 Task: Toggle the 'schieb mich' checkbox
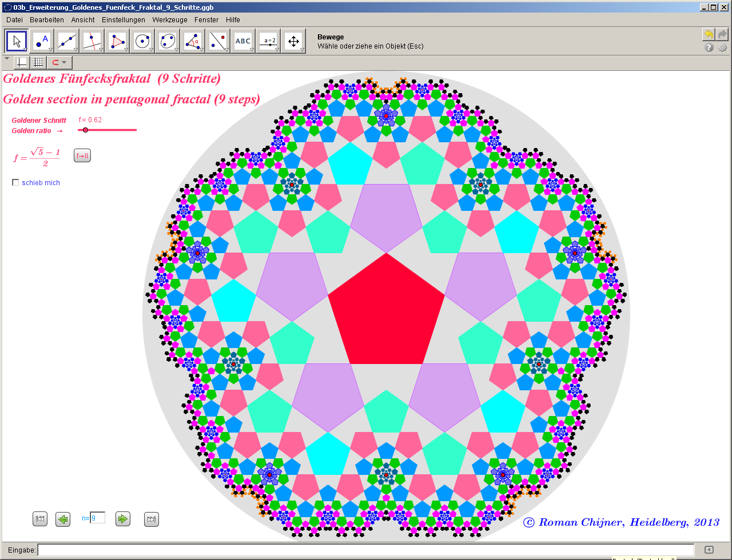click(x=15, y=183)
